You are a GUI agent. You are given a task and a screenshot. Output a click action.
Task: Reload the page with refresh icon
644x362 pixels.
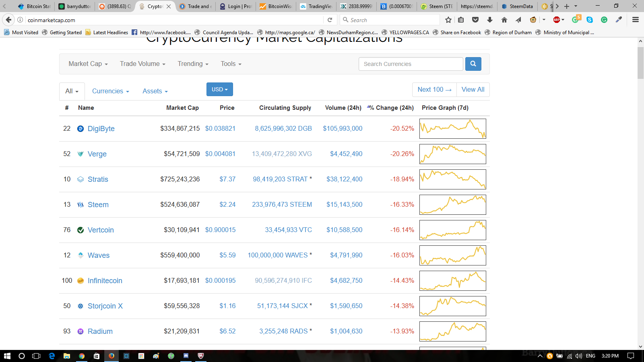(330, 20)
